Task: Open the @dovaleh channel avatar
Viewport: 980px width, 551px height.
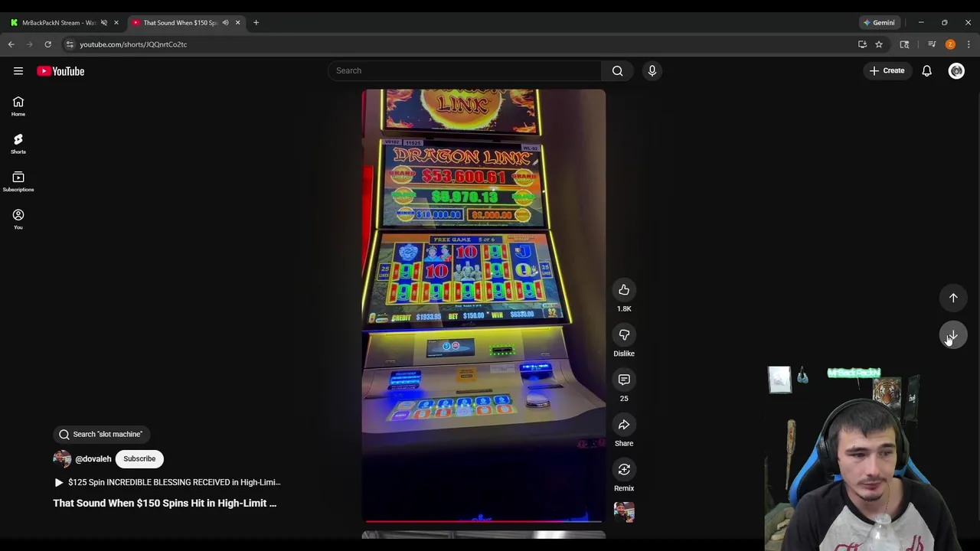Action: (62, 459)
